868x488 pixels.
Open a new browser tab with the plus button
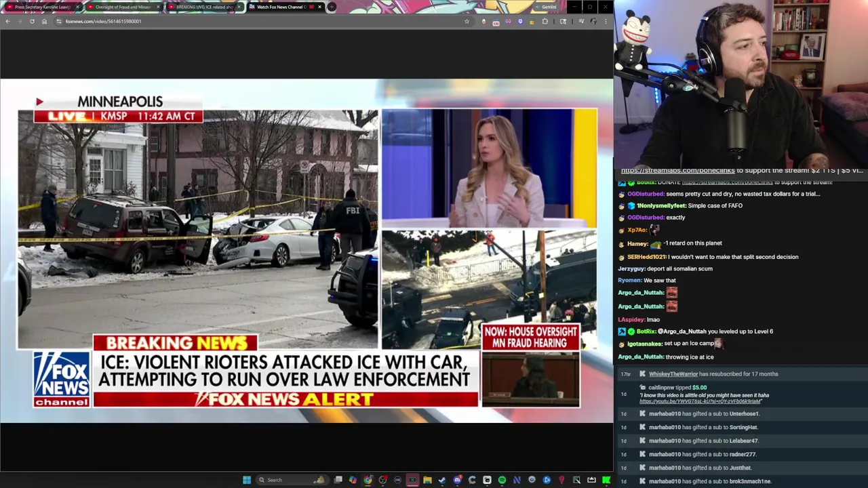[x=331, y=7]
